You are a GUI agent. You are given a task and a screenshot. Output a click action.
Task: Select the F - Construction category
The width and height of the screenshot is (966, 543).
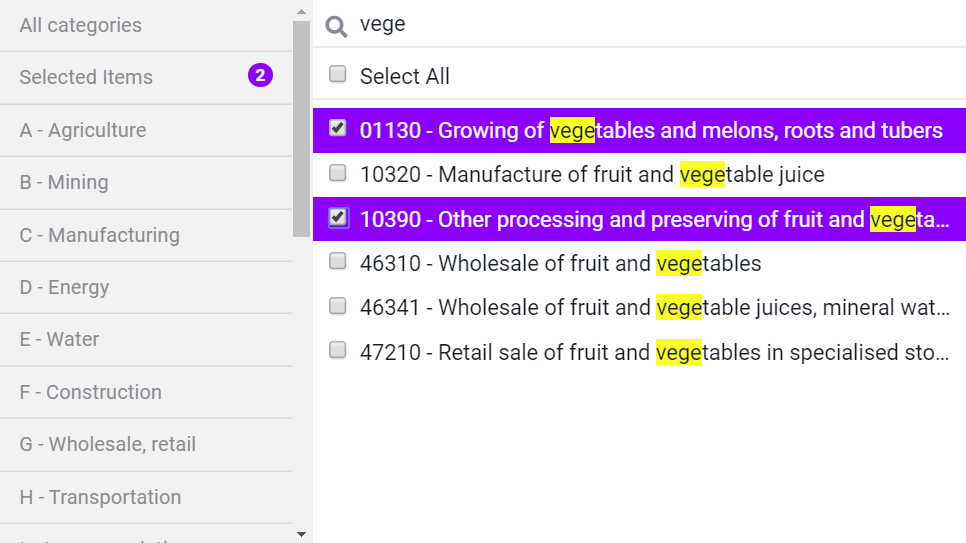pos(146,392)
